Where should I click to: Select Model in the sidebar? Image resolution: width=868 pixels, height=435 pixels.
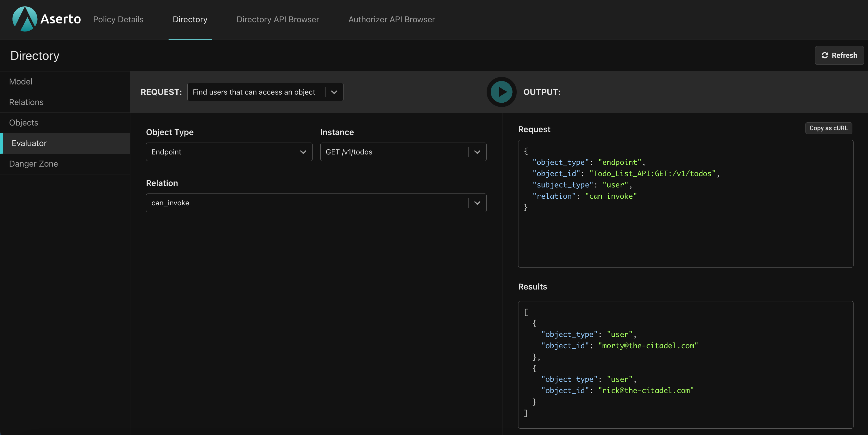click(65, 82)
